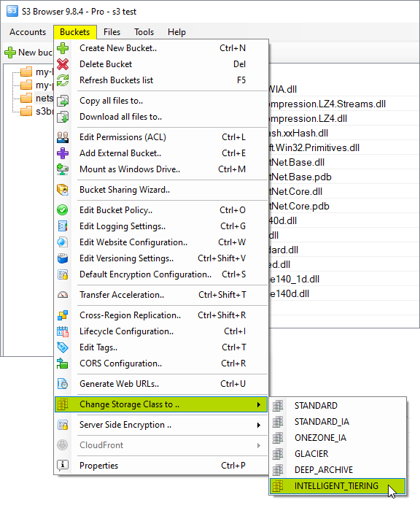
Task: Open Edit Bucket Policy..
Action: tap(161, 210)
